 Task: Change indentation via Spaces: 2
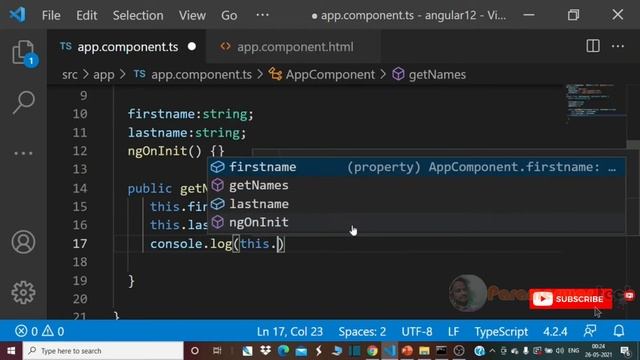coord(362,331)
